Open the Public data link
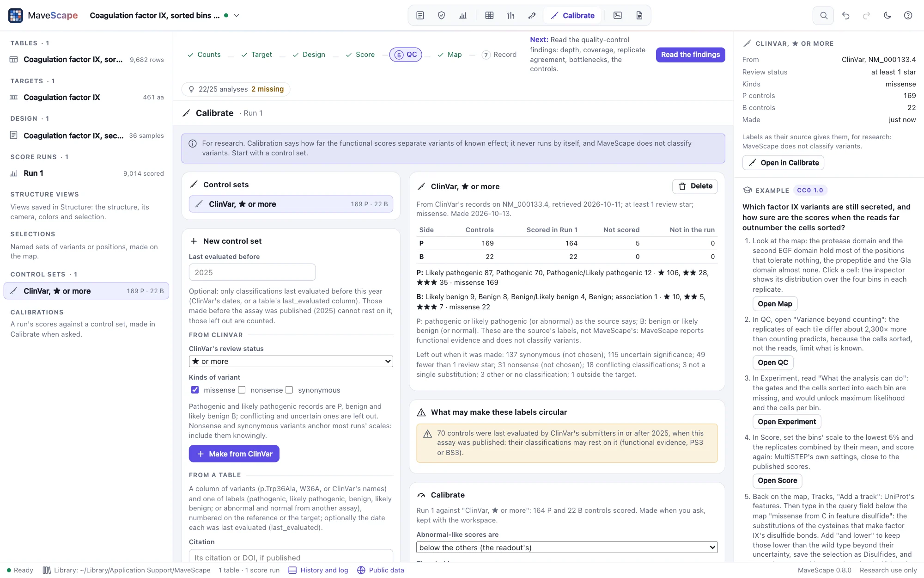 click(x=381, y=570)
